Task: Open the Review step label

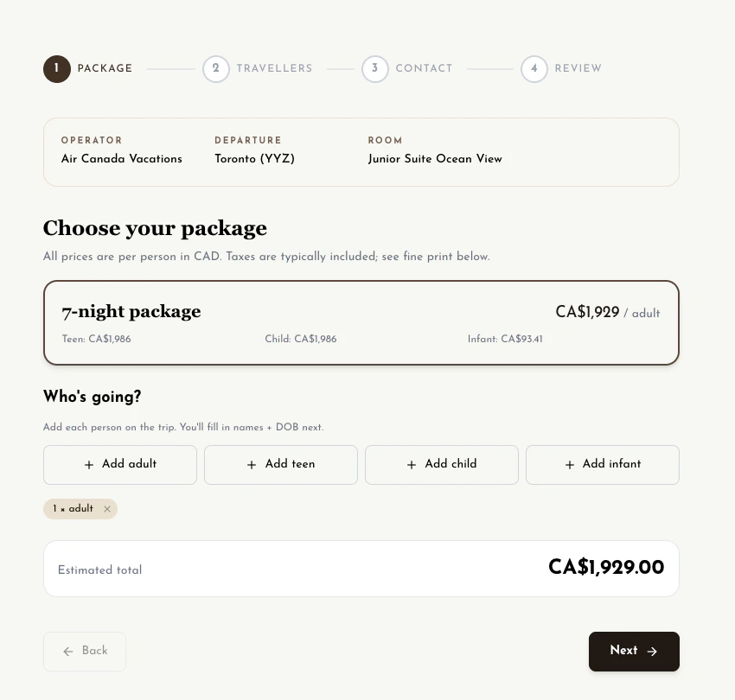Action: (578, 68)
